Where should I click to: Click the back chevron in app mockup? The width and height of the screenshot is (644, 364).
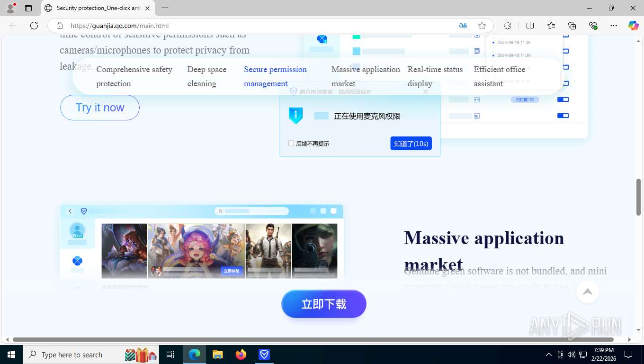tap(70, 211)
